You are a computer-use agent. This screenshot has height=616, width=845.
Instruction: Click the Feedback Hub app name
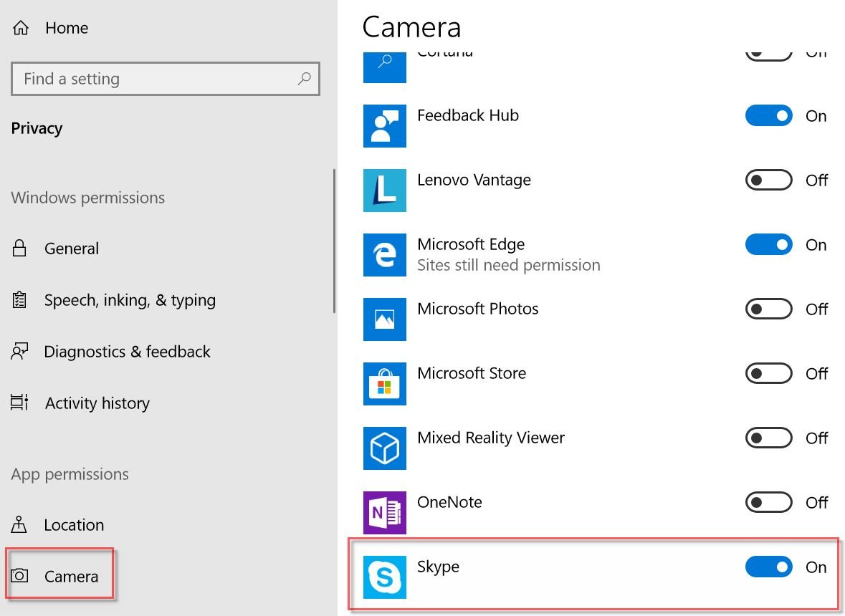[x=468, y=115]
